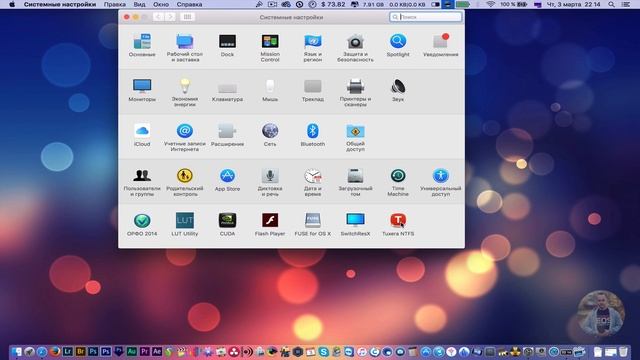The image size is (640, 360).
Task: Open the Окно menu
Action: (x=161, y=4)
